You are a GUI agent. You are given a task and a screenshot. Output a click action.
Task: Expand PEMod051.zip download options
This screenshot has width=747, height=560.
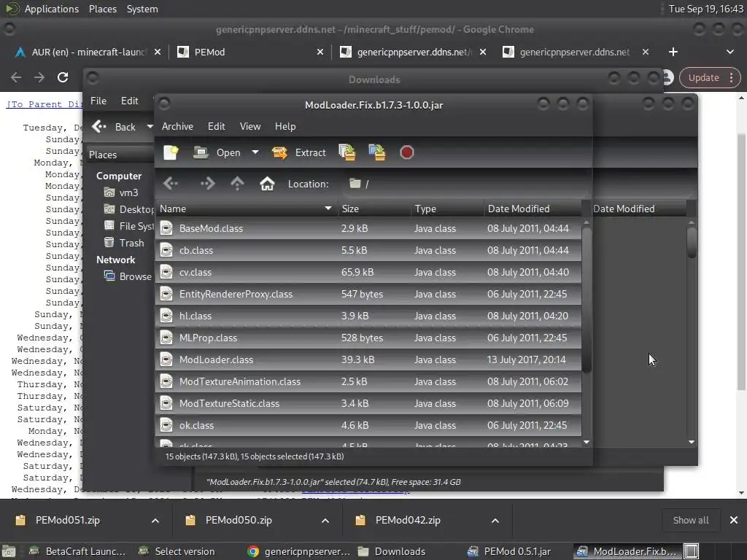click(155, 521)
